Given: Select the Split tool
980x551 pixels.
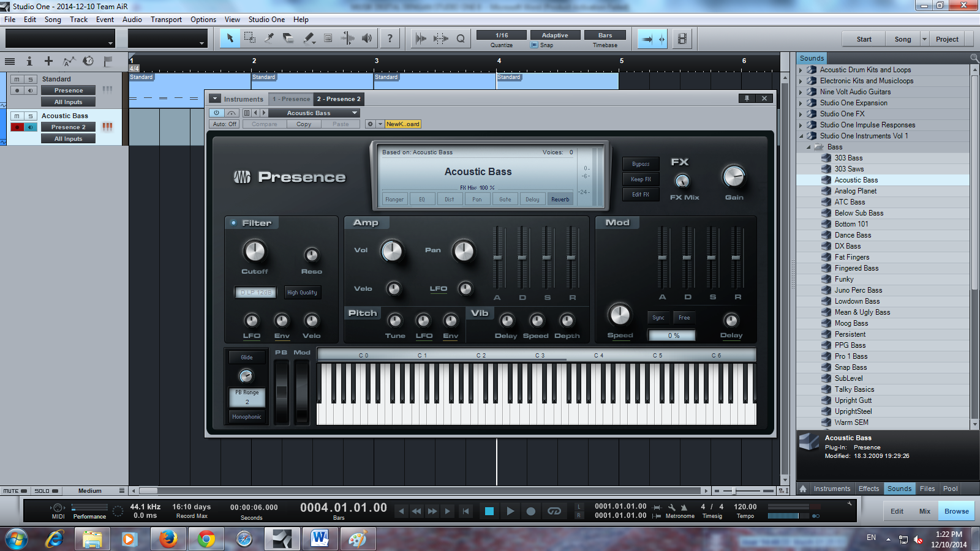Looking at the screenshot, I should [269, 38].
